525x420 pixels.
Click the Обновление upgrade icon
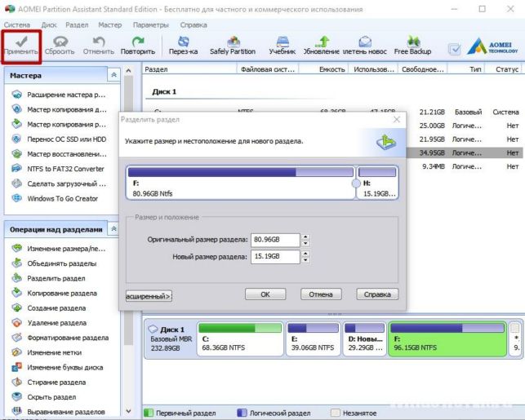pos(322,46)
